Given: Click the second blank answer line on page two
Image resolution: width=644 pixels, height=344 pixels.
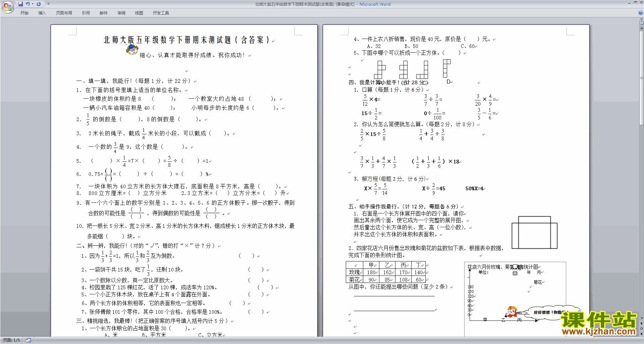Looking at the screenshot, I should click(x=394, y=310).
